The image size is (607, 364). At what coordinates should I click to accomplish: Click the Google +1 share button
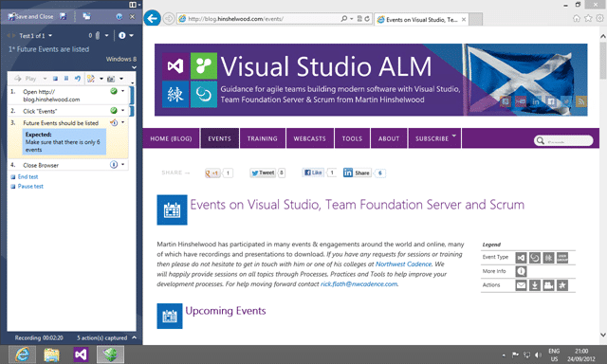pos(212,173)
